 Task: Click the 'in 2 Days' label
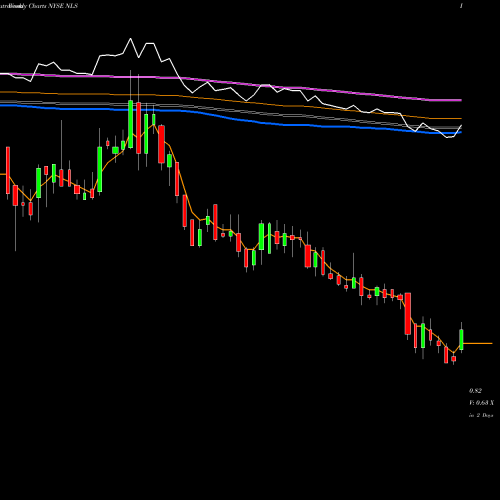pos(481,415)
